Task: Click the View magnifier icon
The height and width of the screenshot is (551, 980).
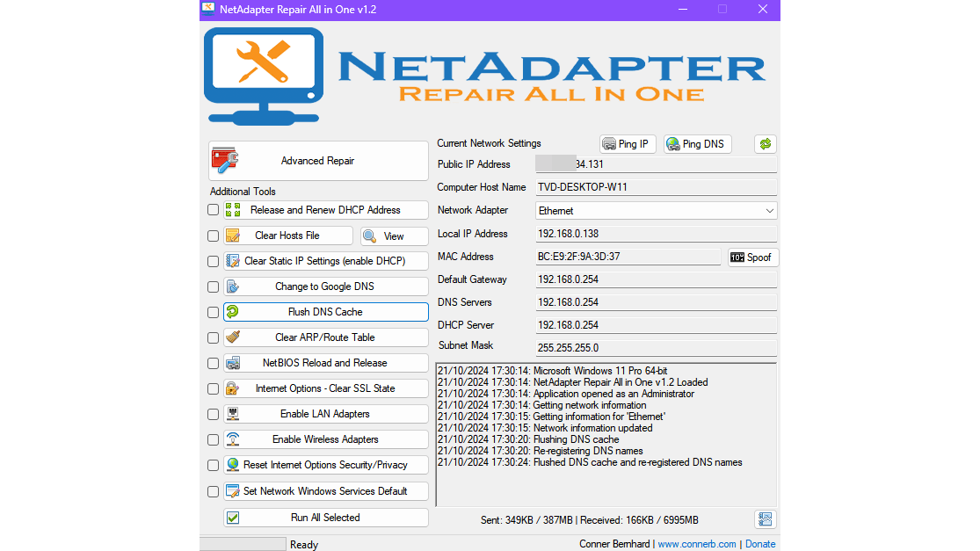Action: (369, 236)
